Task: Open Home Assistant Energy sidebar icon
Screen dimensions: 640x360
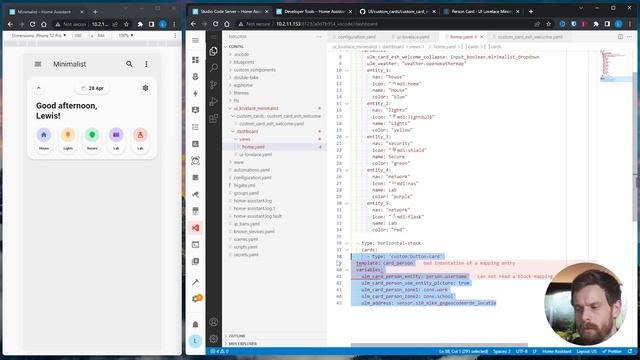Action: 196,93
